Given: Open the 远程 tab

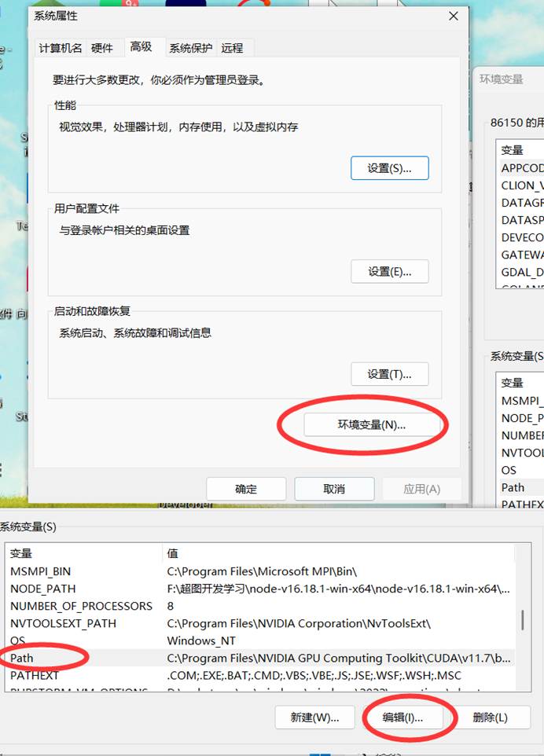Looking at the screenshot, I should [x=232, y=48].
